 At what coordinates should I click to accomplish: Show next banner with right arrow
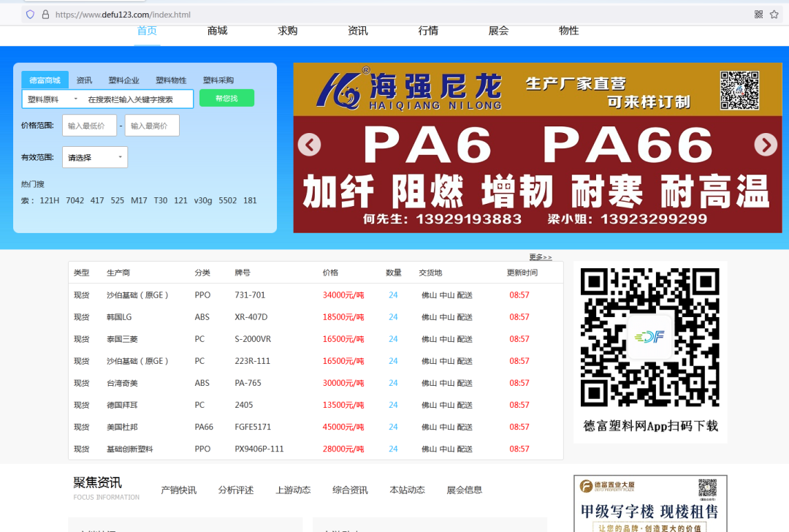(766, 145)
